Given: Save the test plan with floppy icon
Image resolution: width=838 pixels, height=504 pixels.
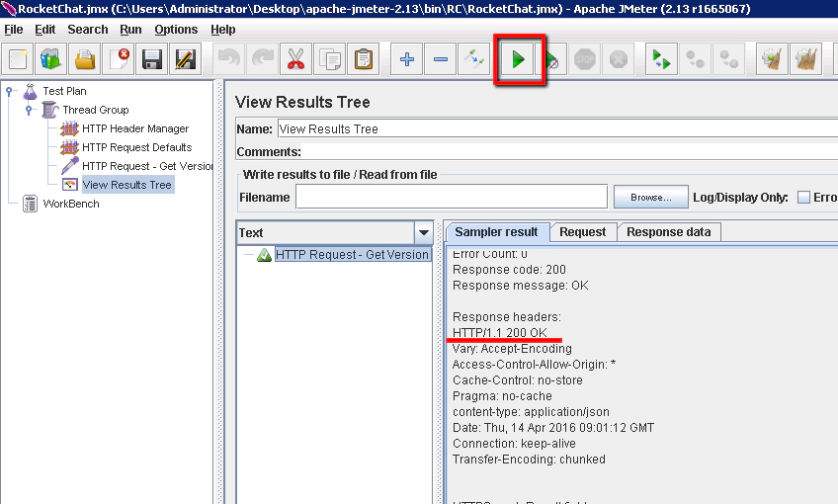Looking at the screenshot, I should pyautogui.click(x=152, y=58).
